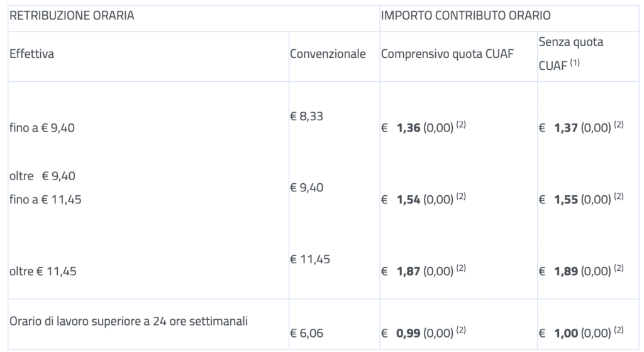This screenshot has height=352, width=644.
Task: Click the bold 1,54 contribution amount
Action: coord(408,200)
